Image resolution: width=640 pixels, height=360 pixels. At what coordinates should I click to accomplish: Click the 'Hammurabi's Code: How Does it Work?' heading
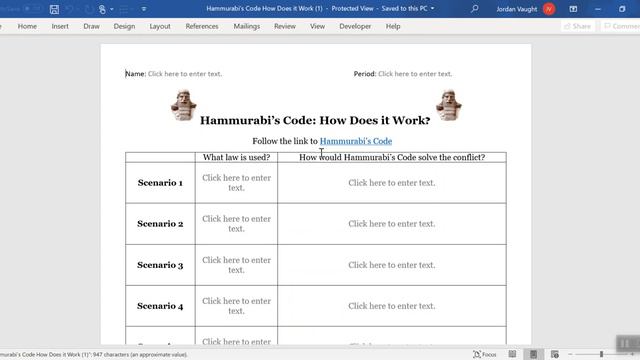315,120
